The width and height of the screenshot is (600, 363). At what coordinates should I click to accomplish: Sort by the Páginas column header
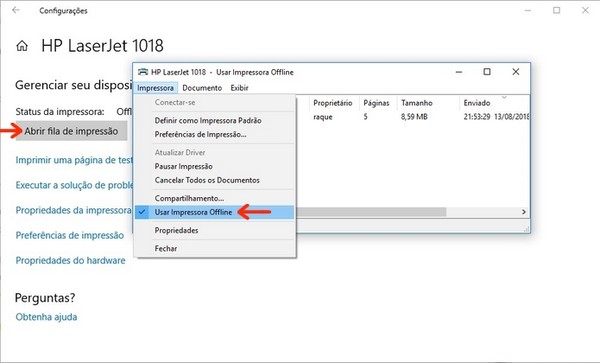(376, 103)
